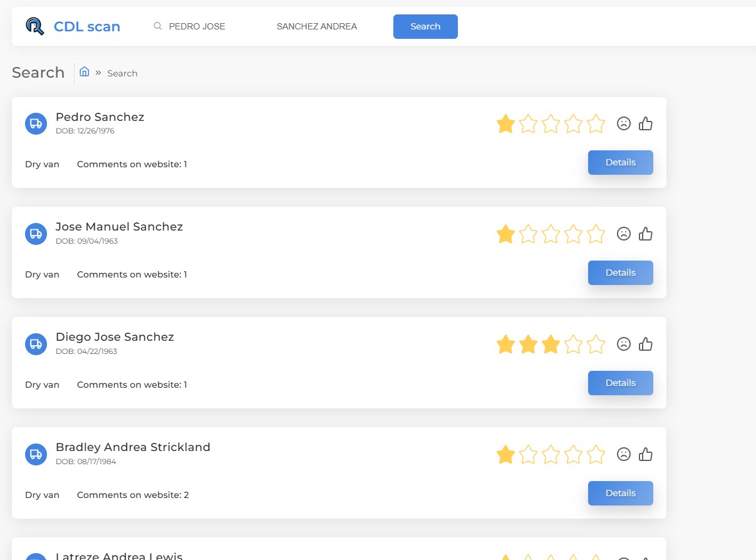756x560 pixels.
Task: Click the CDL scan magnifier logo
Action: tap(35, 26)
